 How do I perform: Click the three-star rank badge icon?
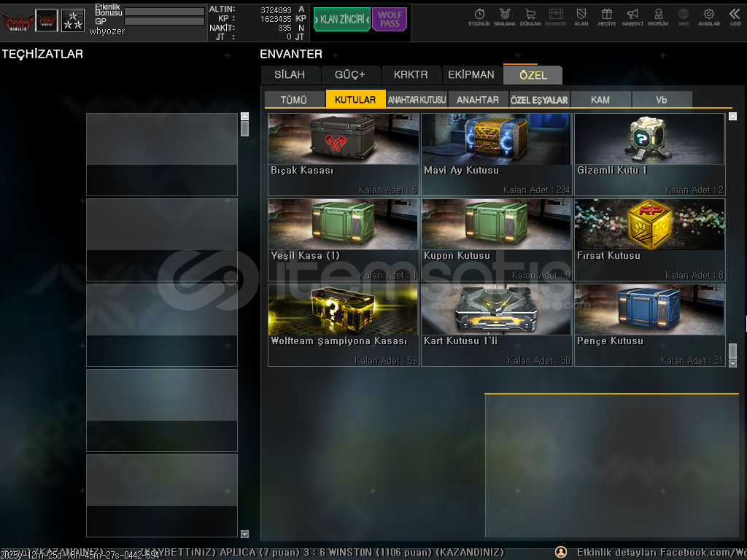point(73,20)
